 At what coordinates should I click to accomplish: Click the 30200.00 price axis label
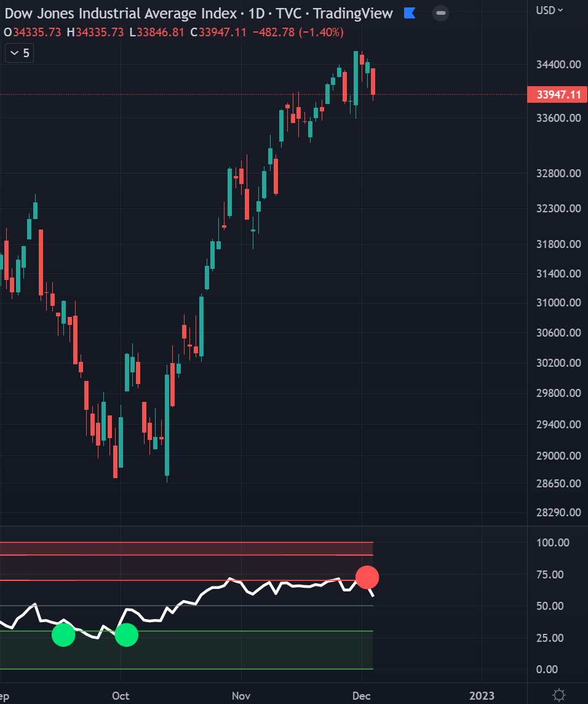(x=558, y=363)
